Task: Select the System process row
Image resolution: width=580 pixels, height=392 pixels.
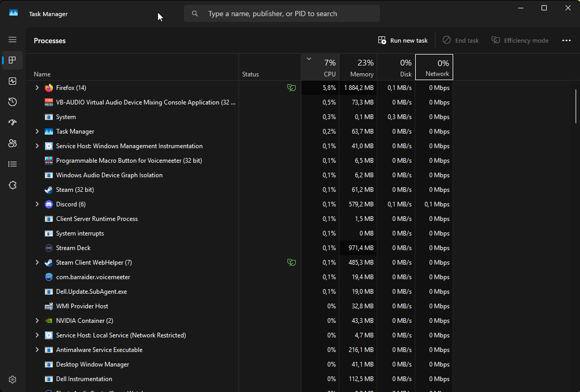Action: (239, 117)
